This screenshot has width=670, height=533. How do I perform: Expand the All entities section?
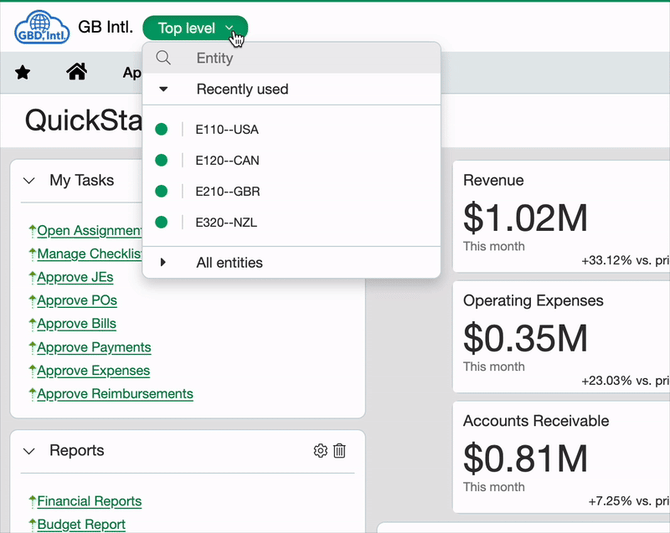[x=163, y=263]
